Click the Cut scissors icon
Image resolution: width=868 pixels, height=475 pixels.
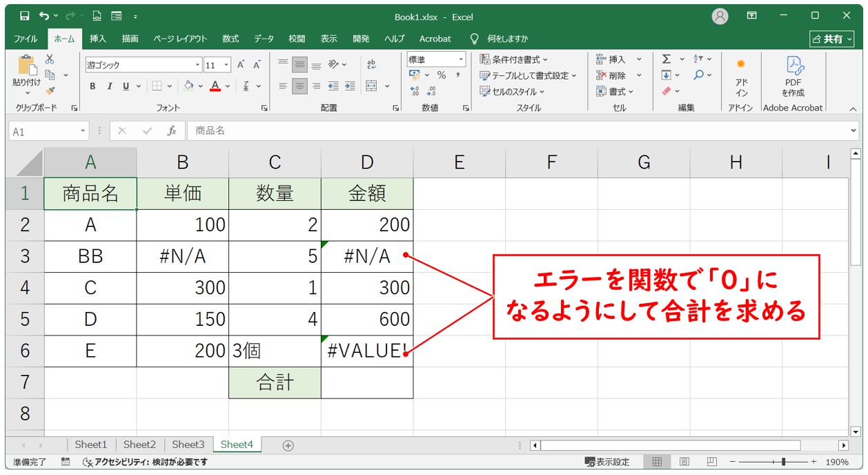50,60
